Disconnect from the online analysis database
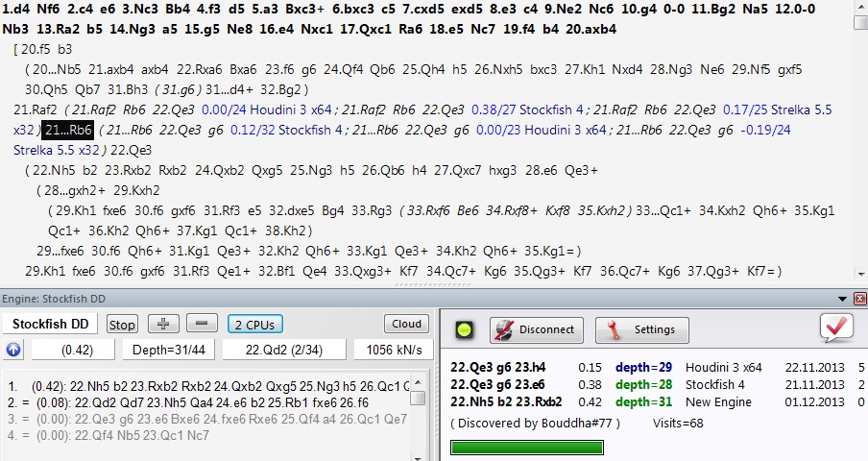Screen dimensions: 868x461 536,329
